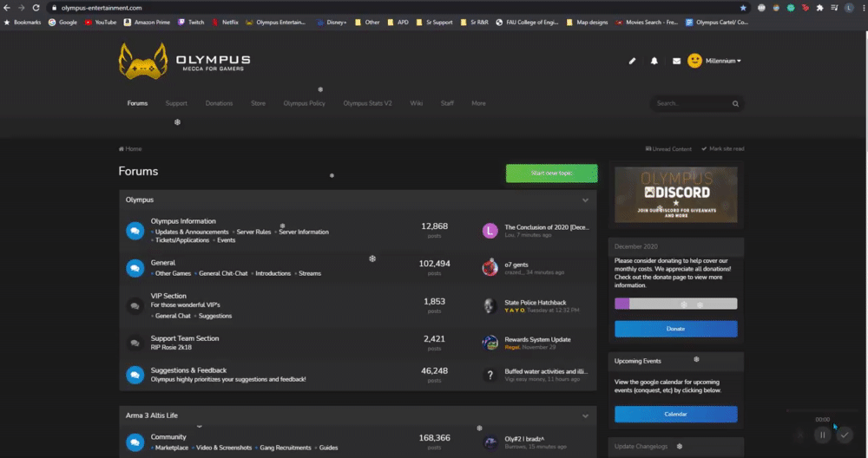Screen dimensions: 868x458
Task: Select the Support nav tab
Action: [176, 103]
